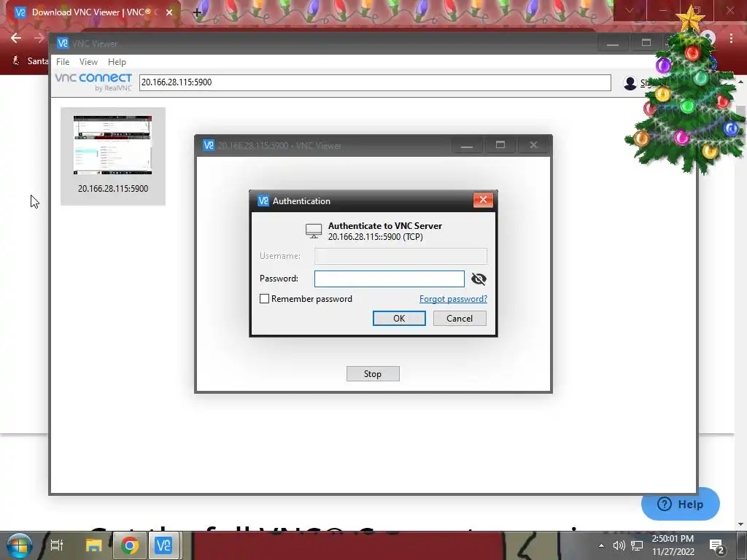Enable the Remember password checkbox

pyautogui.click(x=264, y=298)
